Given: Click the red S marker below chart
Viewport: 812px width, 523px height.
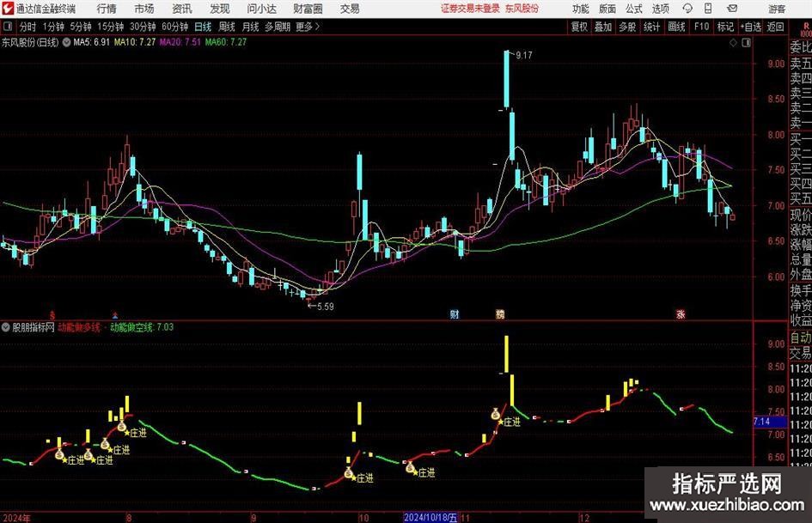Looking at the screenshot, I should point(52,314).
